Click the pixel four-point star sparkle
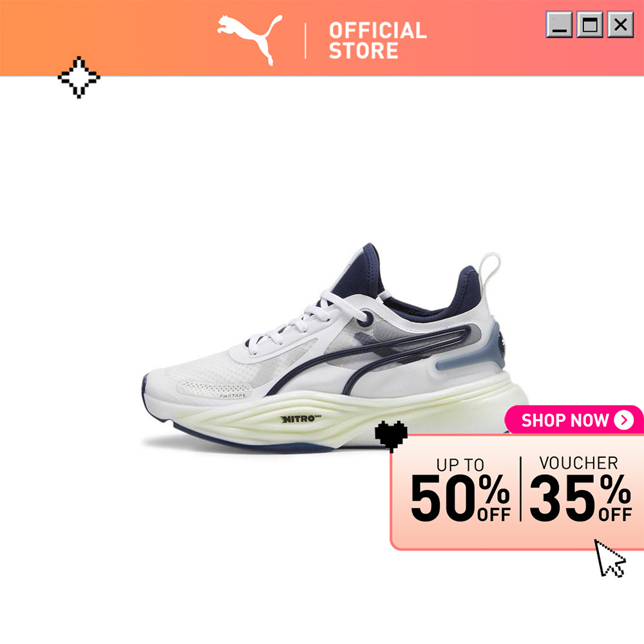 coord(79,77)
